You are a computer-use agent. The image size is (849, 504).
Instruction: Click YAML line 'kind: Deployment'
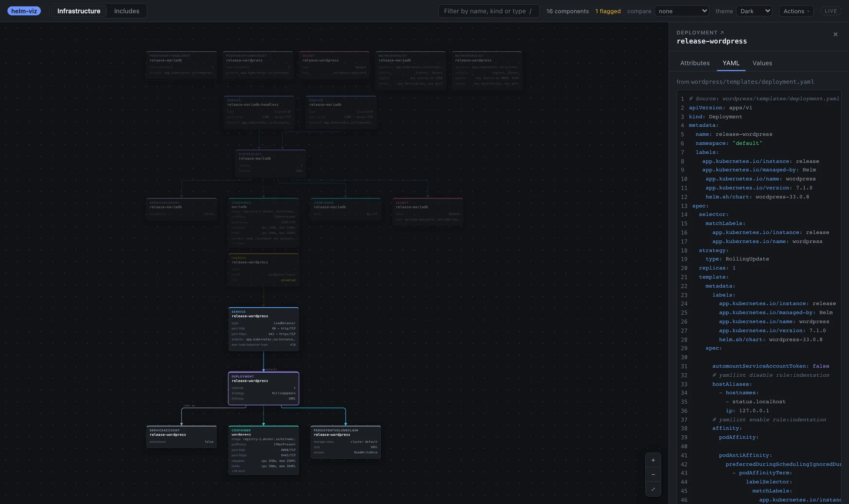pos(715,117)
